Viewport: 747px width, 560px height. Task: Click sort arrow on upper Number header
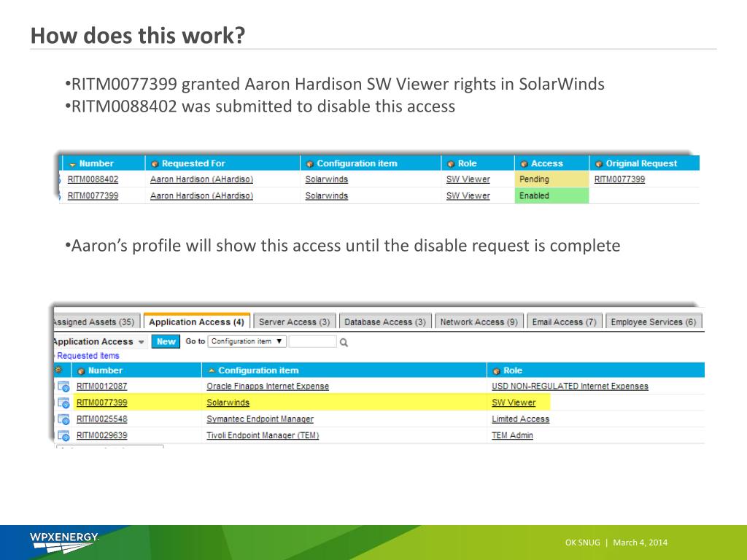click(x=72, y=164)
